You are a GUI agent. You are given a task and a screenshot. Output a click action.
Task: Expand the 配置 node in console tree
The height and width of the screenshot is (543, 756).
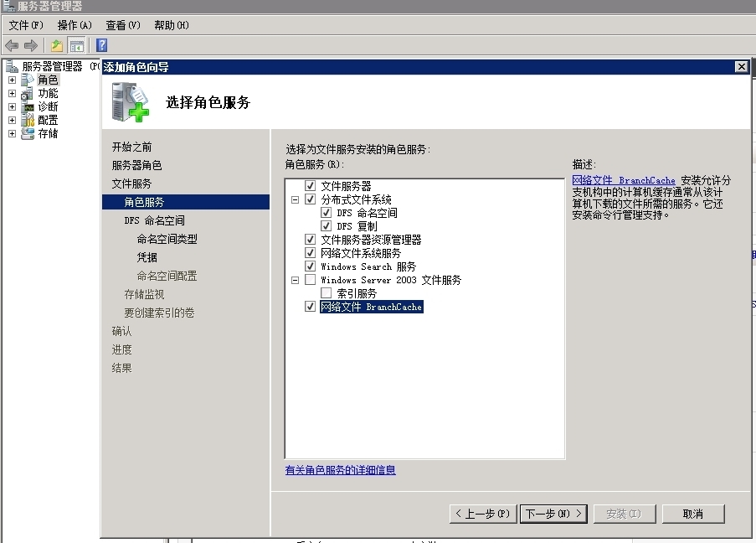(x=12, y=120)
